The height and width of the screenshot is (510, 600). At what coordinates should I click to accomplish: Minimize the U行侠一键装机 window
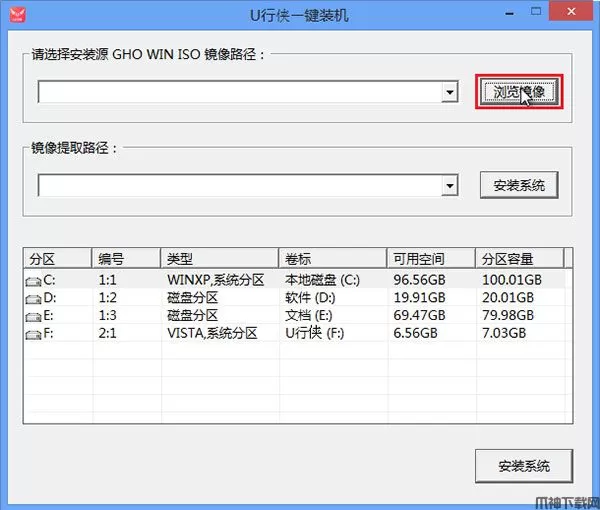pos(509,13)
